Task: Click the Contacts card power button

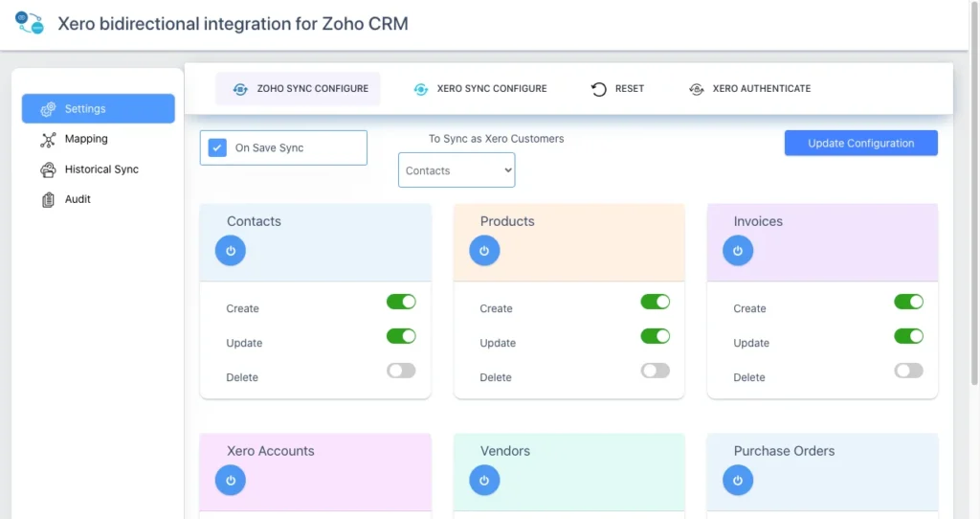Action: (x=231, y=250)
